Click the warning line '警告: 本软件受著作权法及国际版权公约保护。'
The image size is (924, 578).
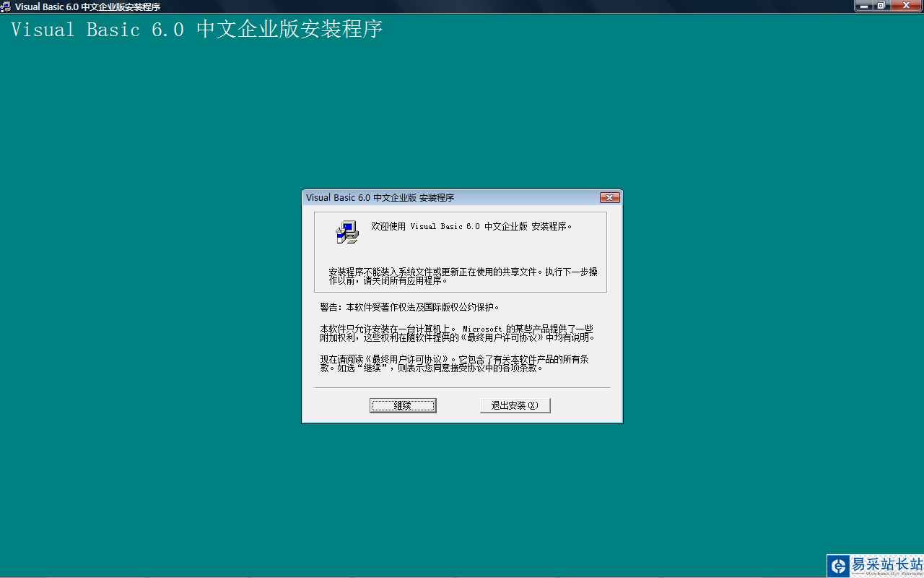point(410,307)
